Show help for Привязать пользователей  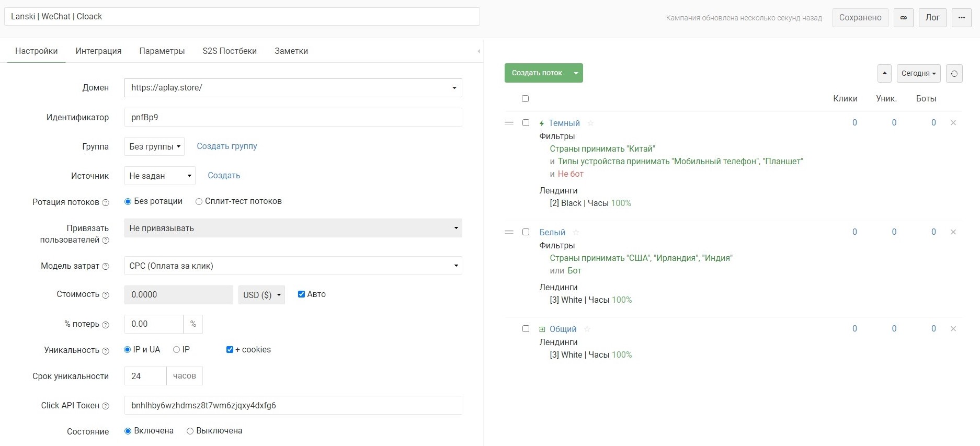click(x=106, y=241)
